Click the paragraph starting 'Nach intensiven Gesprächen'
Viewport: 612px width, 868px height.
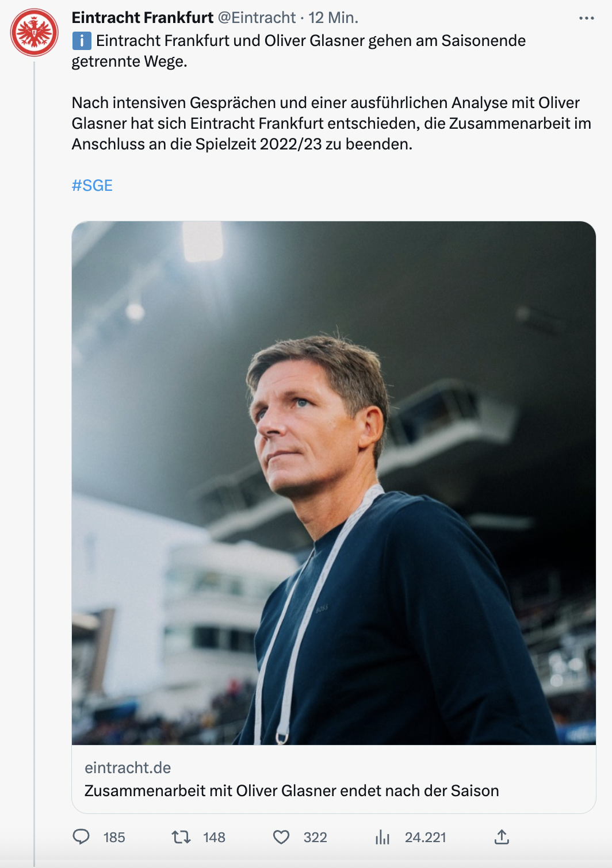tap(331, 124)
